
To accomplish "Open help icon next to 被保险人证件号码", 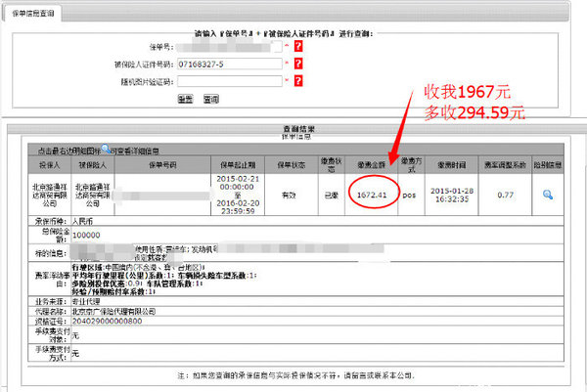I will (297, 64).
